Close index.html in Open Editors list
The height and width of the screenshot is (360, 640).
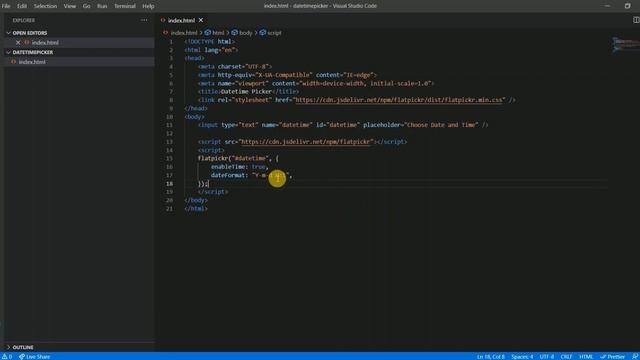(18, 42)
